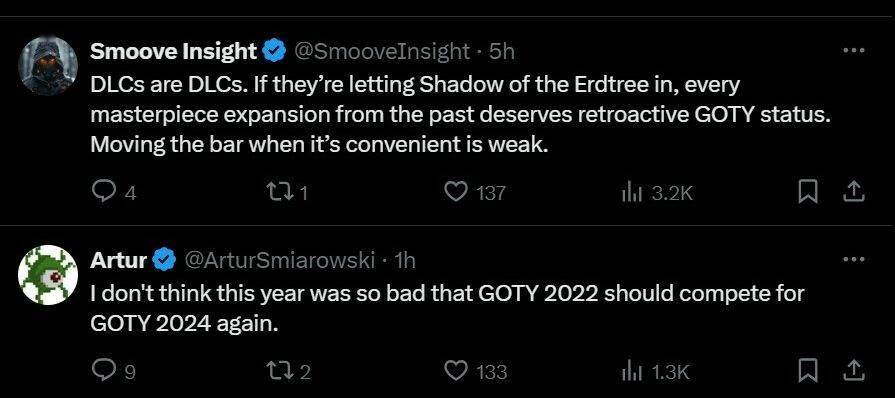Image resolution: width=895 pixels, height=398 pixels.
Task: View analytics showing 3.2K views
Action: point(657,193)
